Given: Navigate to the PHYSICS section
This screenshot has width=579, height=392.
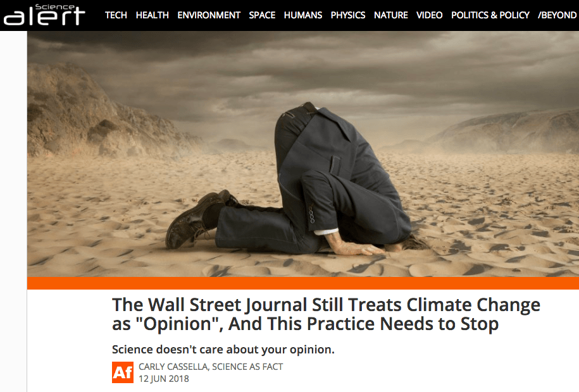Looking at the screenshot, I should point(348,15).
